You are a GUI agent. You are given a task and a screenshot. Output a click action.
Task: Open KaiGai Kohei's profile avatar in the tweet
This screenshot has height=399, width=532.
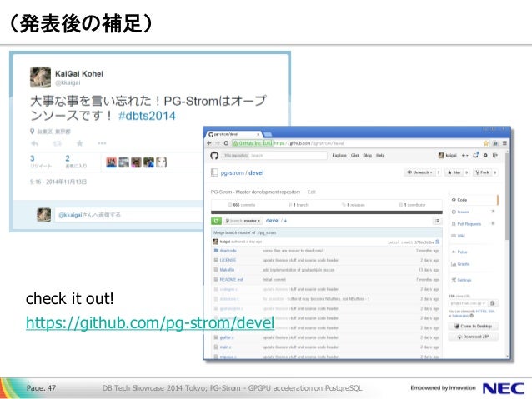coord(40,77)
